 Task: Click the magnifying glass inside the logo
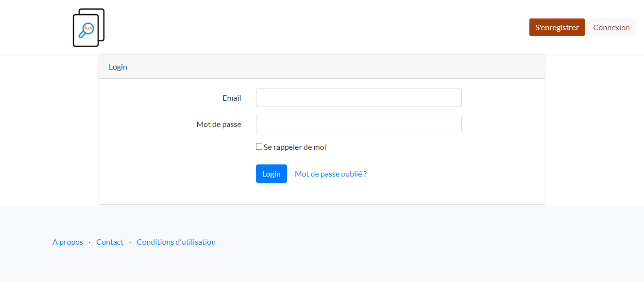click(86, 30)
